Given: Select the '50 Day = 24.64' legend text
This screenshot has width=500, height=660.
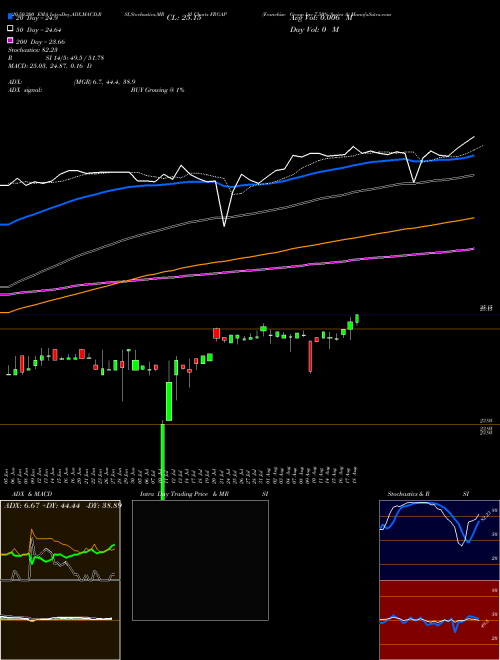Looking at the screenshot, I should click(39, 29).
